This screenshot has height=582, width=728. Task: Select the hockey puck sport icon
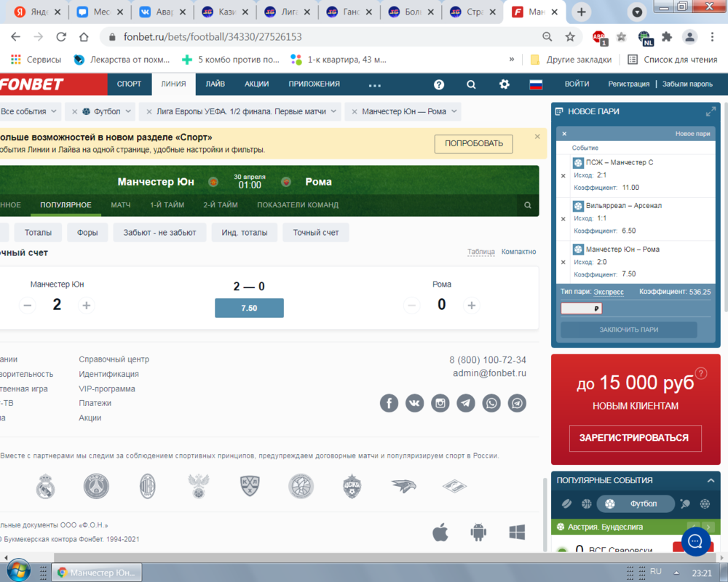pyautogui.click(x=566, y=504)
